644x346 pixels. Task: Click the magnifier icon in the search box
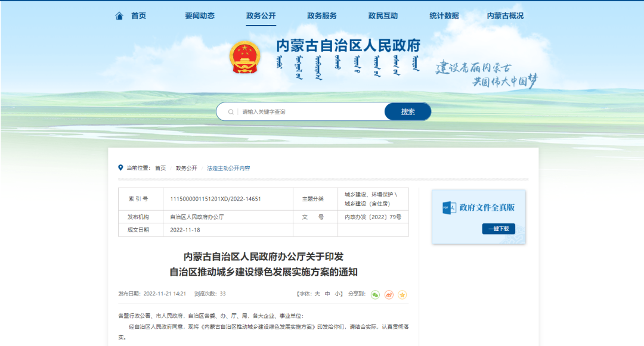(230, 111)
